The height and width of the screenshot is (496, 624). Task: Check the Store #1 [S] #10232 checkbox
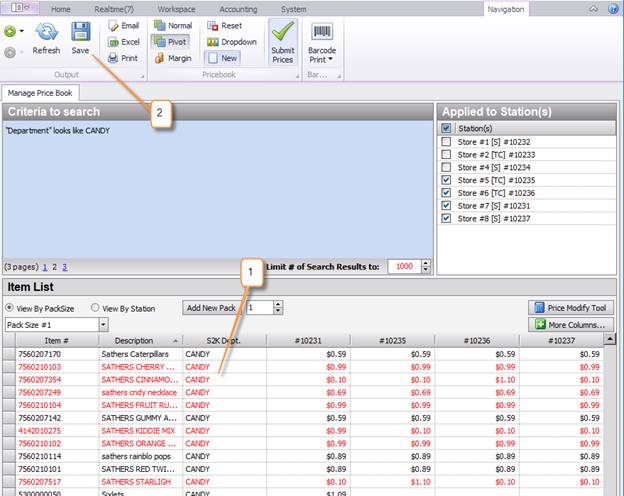coord(446,142)
